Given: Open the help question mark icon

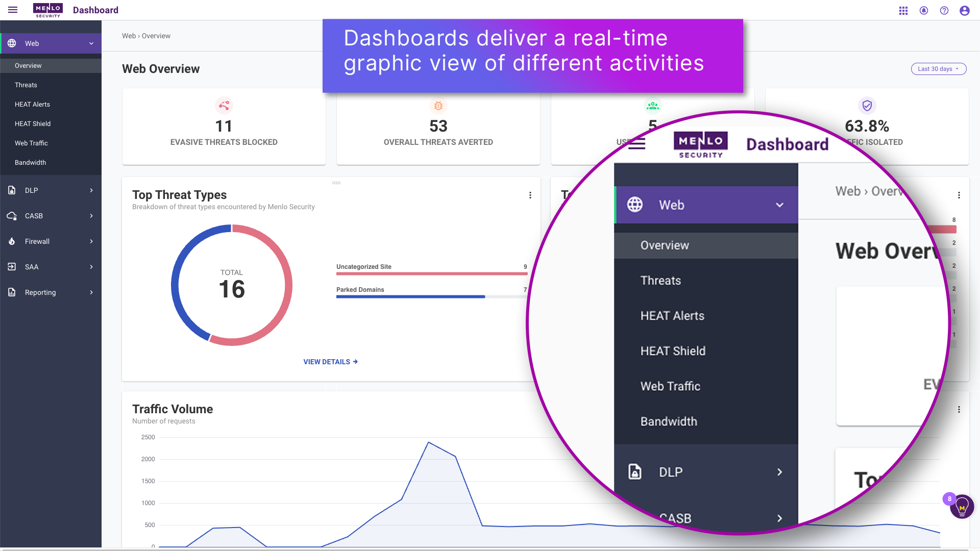Looking at the screenshot, I should (x=944, y=10).
